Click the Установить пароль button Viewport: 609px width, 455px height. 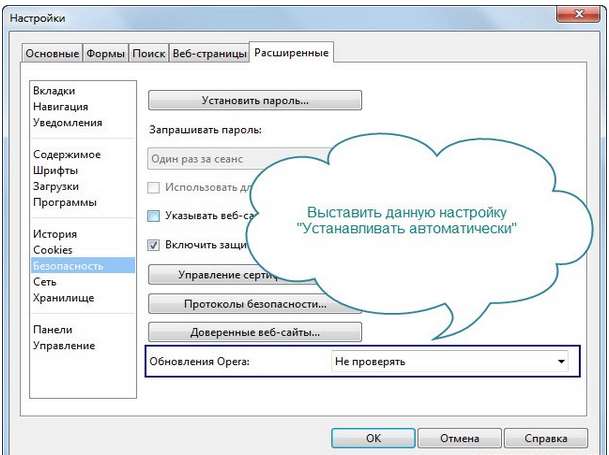tap(254, 100)
